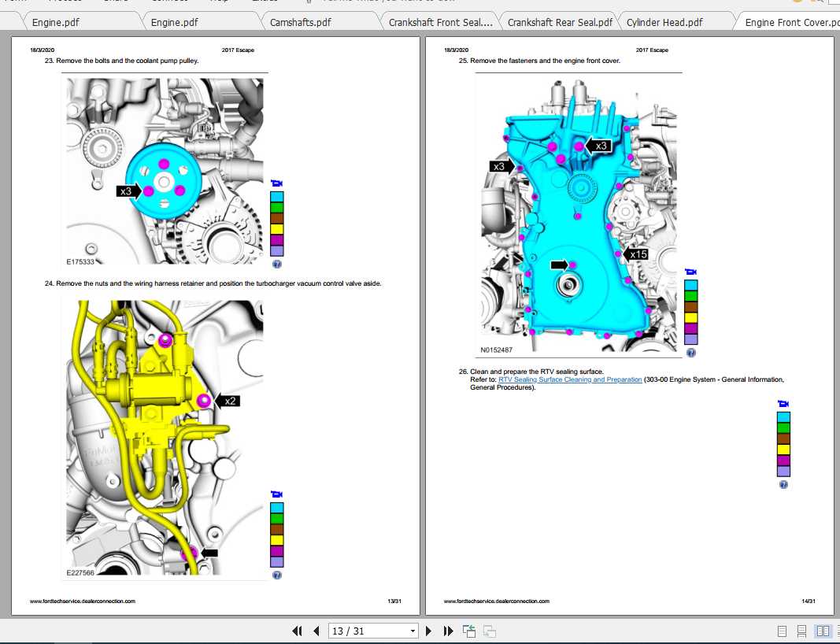This screenshot has width=840, height=644.
Task: Select the Crankshaft Rear Seal.pdf tab
Action: click(560, 22)
